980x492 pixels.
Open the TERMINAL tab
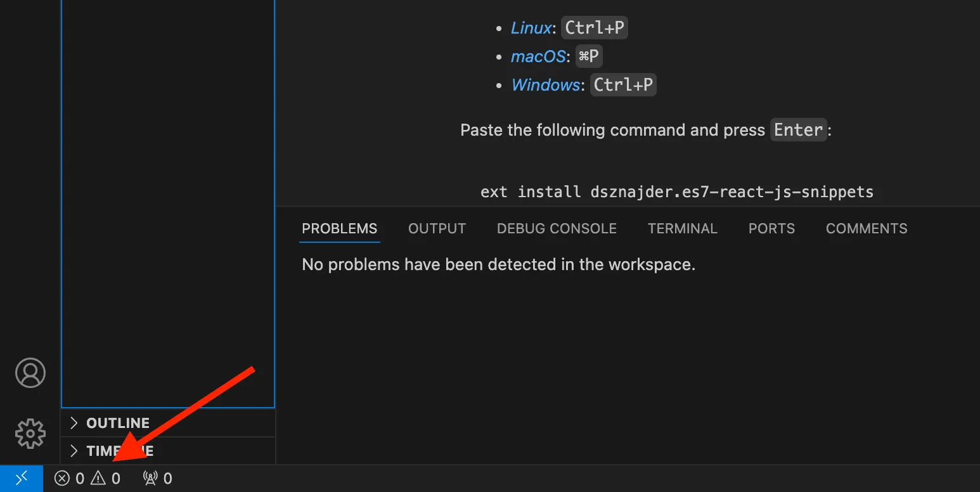(682, 228)
